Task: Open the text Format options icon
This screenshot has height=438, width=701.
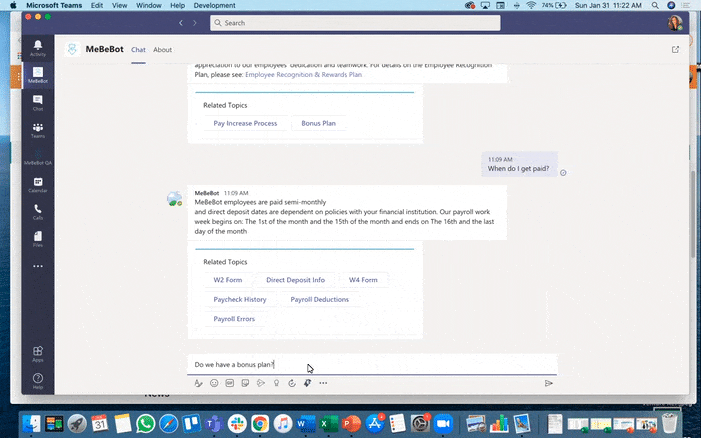Action: pos(198,383)
